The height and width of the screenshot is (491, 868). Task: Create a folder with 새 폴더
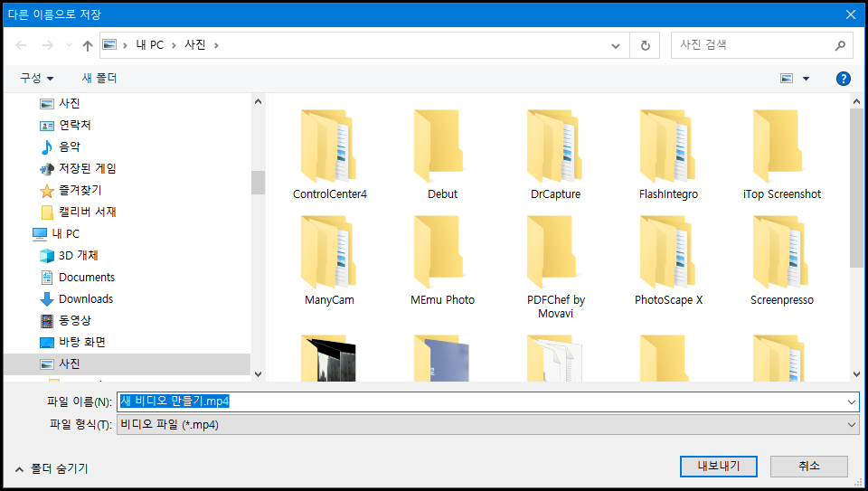click(99, 78)
